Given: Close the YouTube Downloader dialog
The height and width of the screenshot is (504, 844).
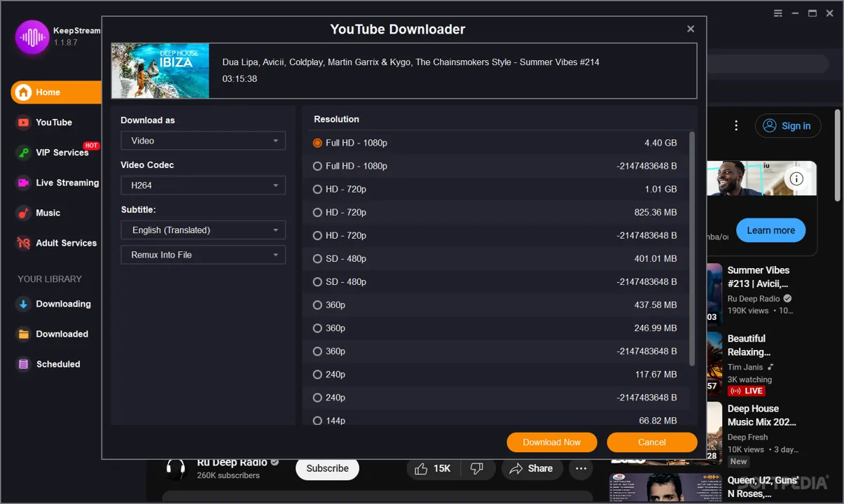Looking at the screenshot, I should [x=691, y=29].
